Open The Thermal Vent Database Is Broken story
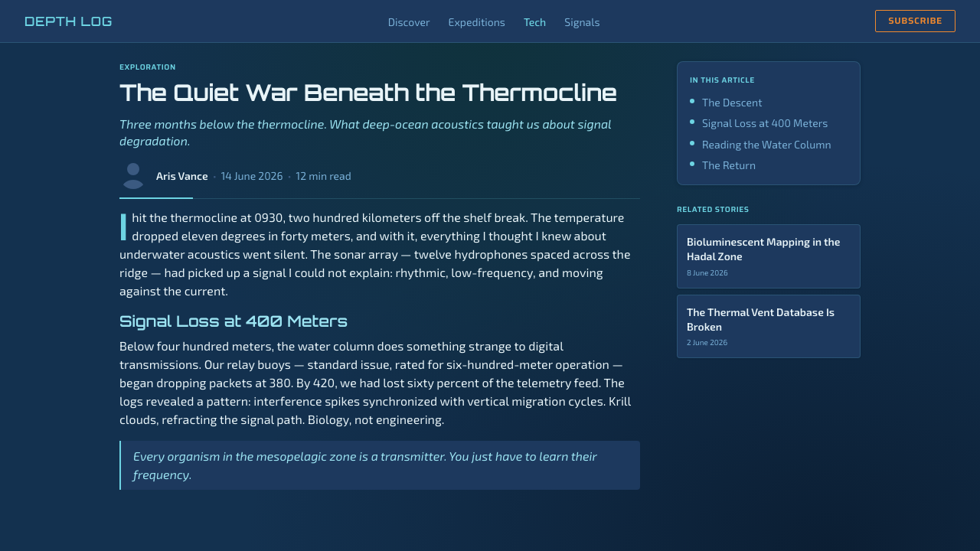The width and height of the screenshot is (980, 551). [769, 327]
